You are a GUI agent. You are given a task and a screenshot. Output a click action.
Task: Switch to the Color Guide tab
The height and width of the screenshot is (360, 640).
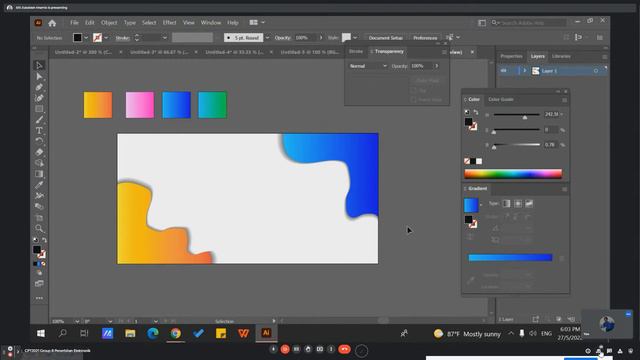pyautogui.click(x=501, y=100)
